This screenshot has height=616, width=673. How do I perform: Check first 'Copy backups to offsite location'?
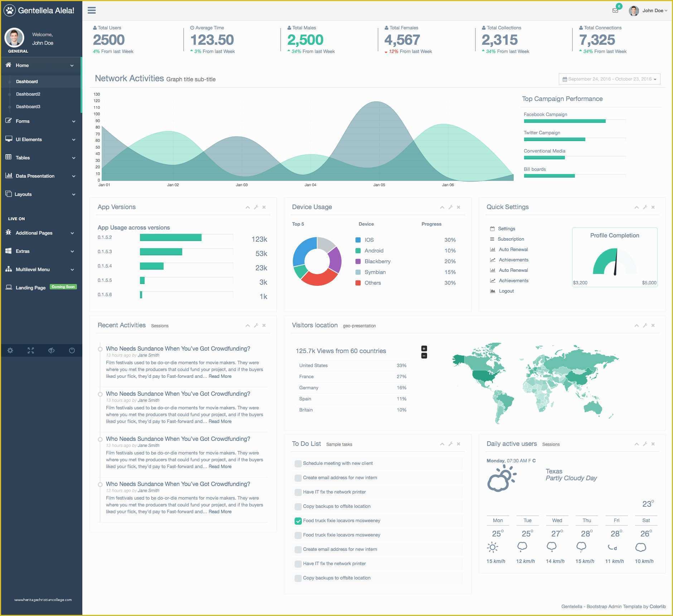(x=298, y=506)
